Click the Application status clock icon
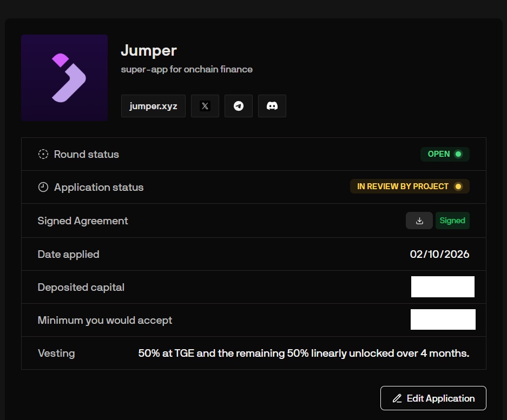The width and height of the screenshot is (507, 420). click(x=43, y=187)
